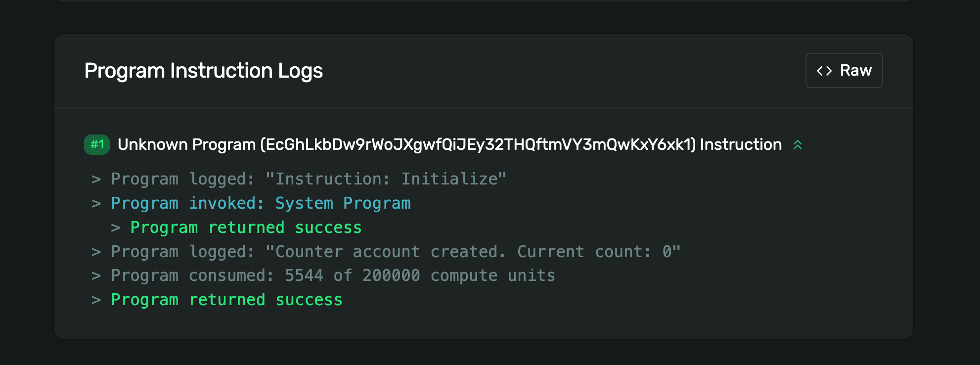Click the arrow beside 'Program invoked: System Program'
Screen dimensions: 980x365
click(x=96, y=203)
